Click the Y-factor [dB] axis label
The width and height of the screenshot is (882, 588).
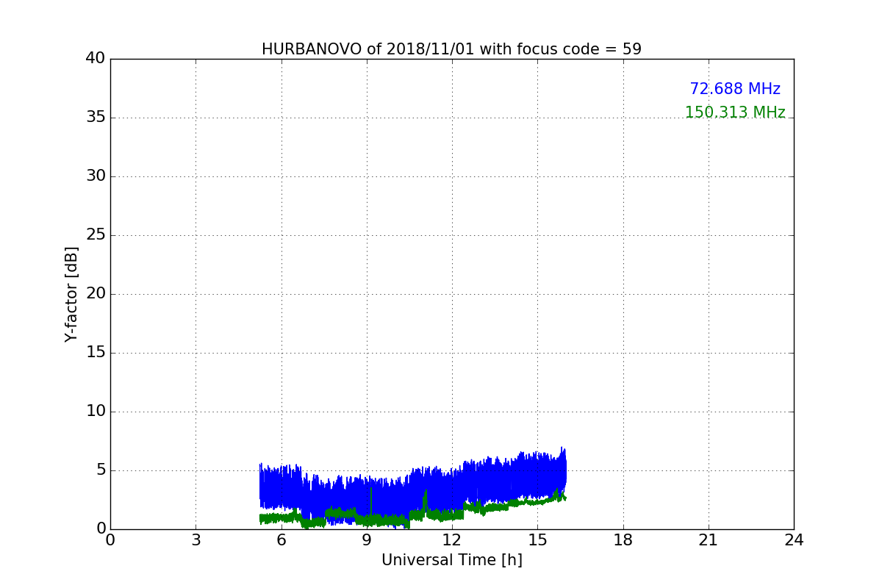tap(71, 294)
